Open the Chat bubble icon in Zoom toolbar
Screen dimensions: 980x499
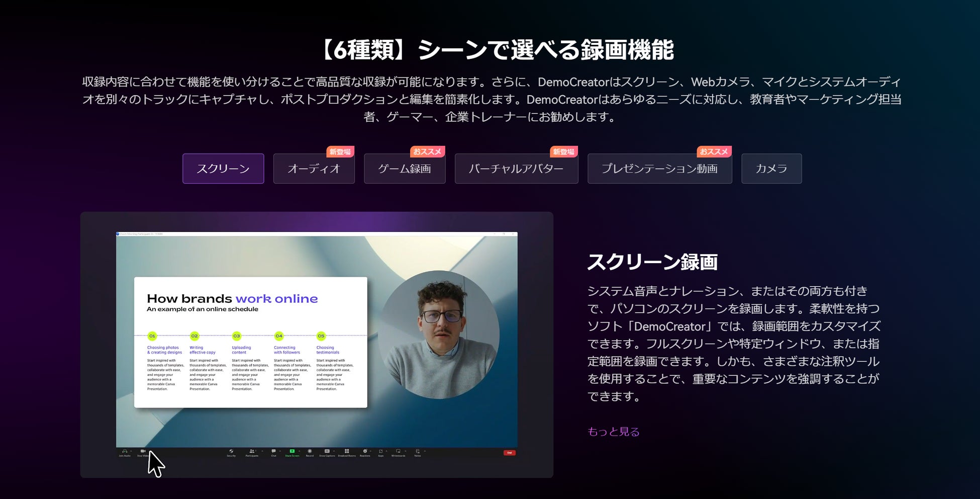(273, 451)
